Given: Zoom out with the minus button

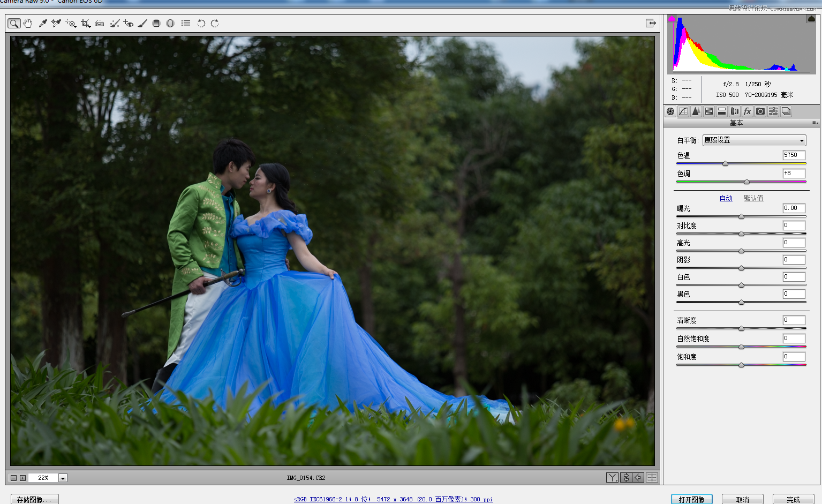Looking at the screenshot, I should click(14, 478).
